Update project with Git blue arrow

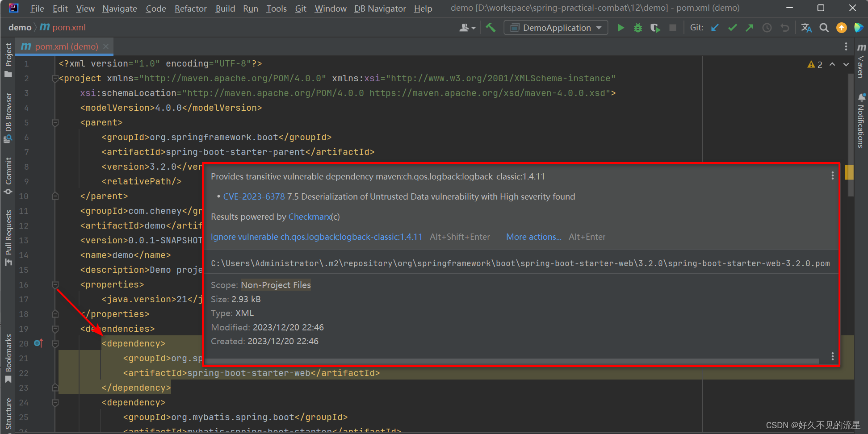[715, 28]
